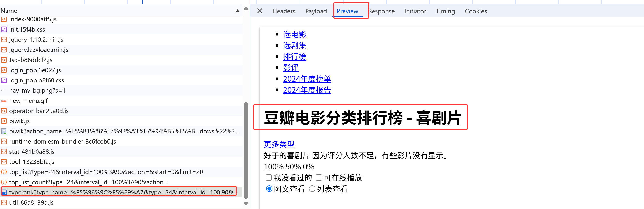Click the XHR icon beside top_list?type=24 request
The width and height of the screenshot is (644, 209).
[x=4, y=172]
